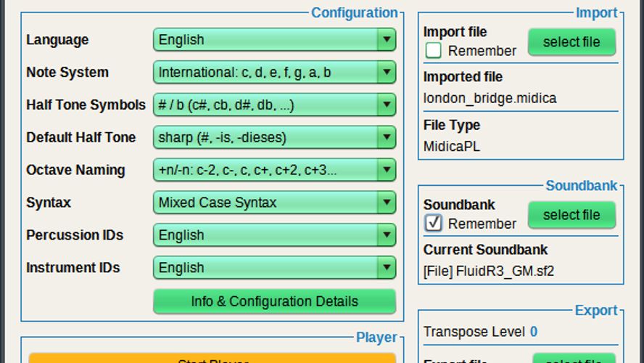
Task: Click the Instrument IDs dropdown arrow
Action: click(x=387, y=268)
